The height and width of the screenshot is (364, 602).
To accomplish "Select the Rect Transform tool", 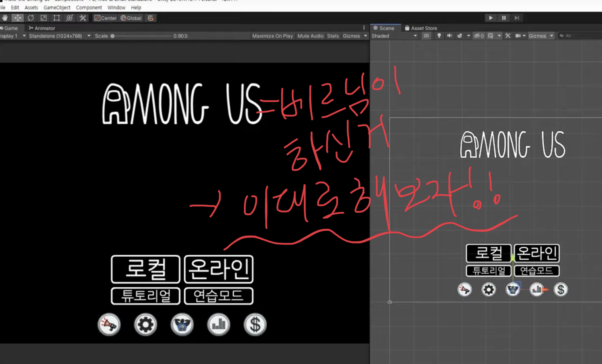I will (x=56, y=18).
